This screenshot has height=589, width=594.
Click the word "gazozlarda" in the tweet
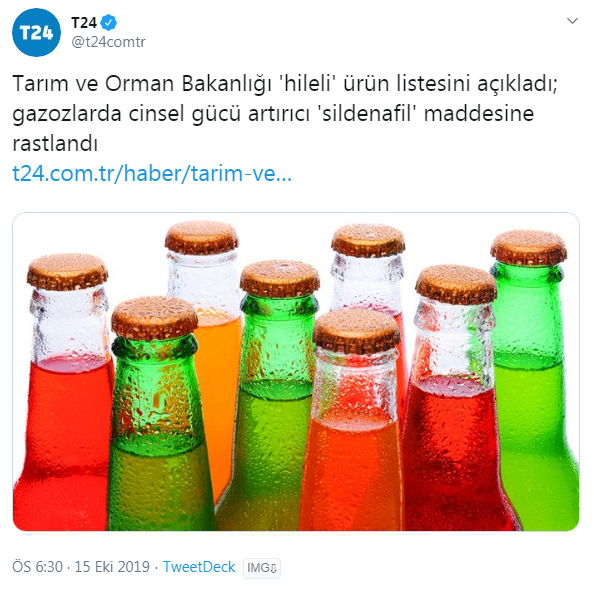tap(67, 114)
